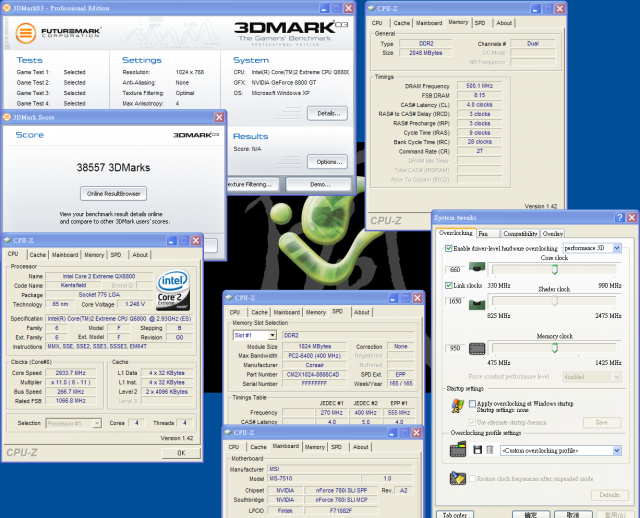Click the MS-7510 motherboard model value
This screenshot has width=640, height=518.
point(314,478)
